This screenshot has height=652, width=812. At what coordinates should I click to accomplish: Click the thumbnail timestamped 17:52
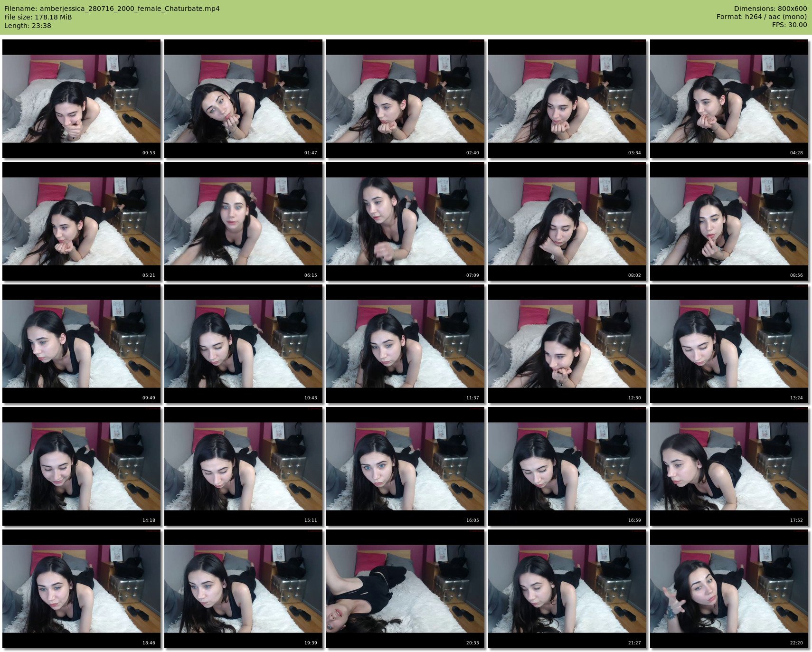click(729, 466)
